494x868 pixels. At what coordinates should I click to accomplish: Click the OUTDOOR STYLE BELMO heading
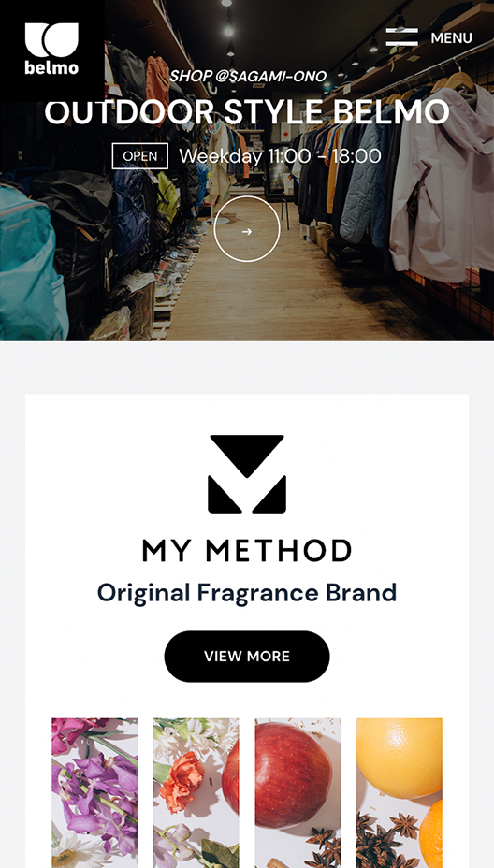(x=247, y=112)
